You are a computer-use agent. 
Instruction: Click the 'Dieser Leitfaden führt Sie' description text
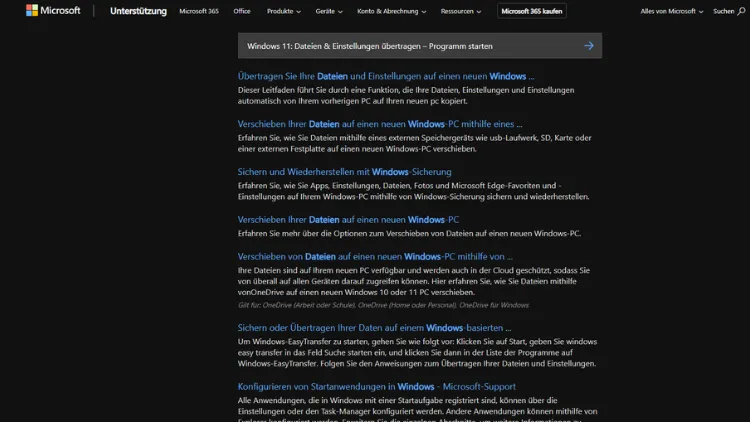(x=406, y=95)
